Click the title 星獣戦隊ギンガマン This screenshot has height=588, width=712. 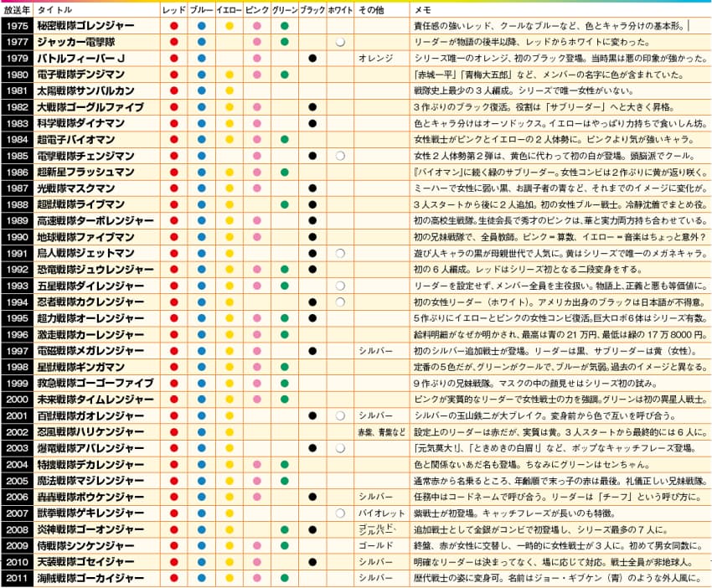point(80,367)
